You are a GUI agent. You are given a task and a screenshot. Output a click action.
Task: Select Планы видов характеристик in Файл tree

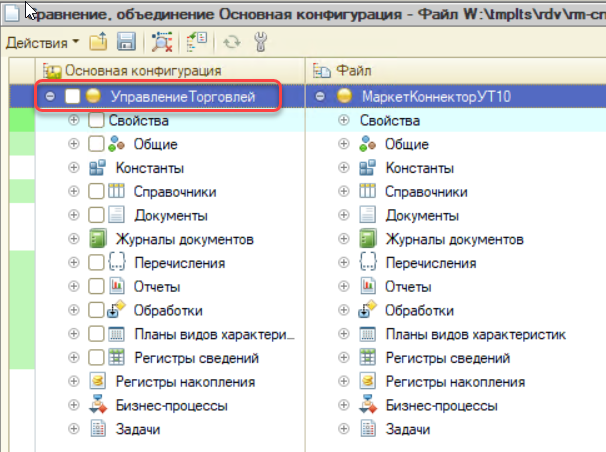pos(476,334)
